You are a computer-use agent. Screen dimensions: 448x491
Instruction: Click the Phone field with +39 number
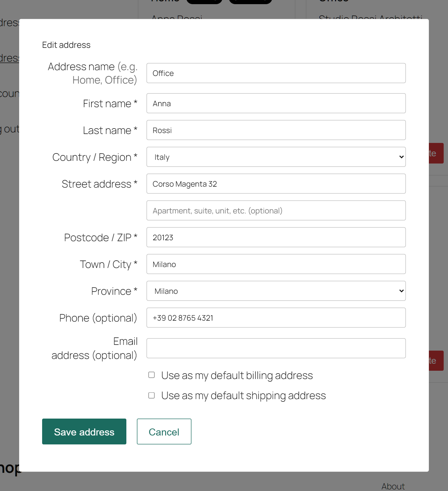pos(276,318)
